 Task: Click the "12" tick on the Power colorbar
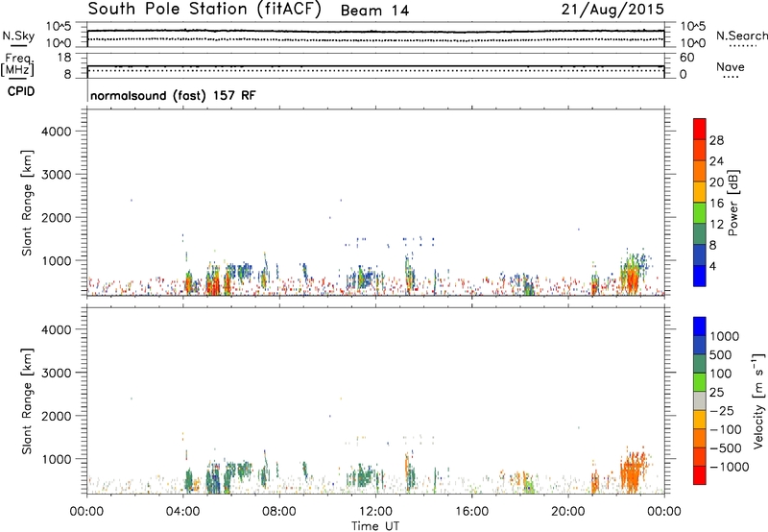pos(716,225)
